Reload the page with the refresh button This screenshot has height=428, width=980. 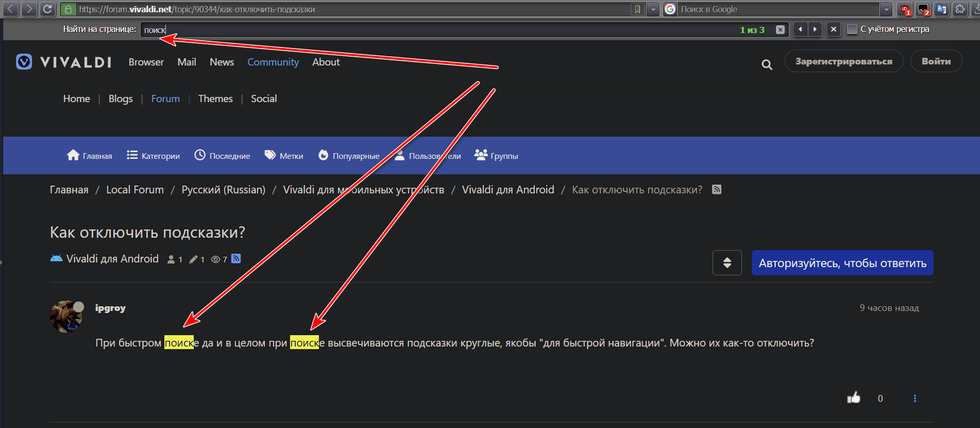[47, 9]
